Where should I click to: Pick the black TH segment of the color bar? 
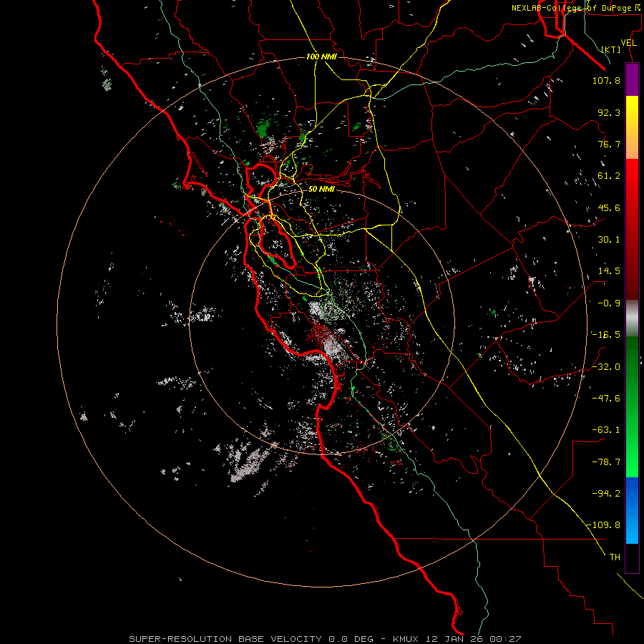pyautogui.click(x=632, y=558)
